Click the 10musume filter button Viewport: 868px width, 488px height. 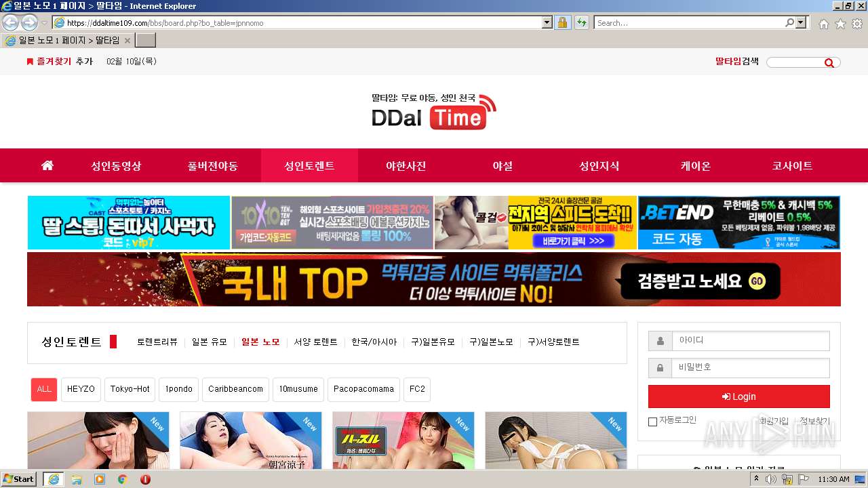tap(298, 390)
